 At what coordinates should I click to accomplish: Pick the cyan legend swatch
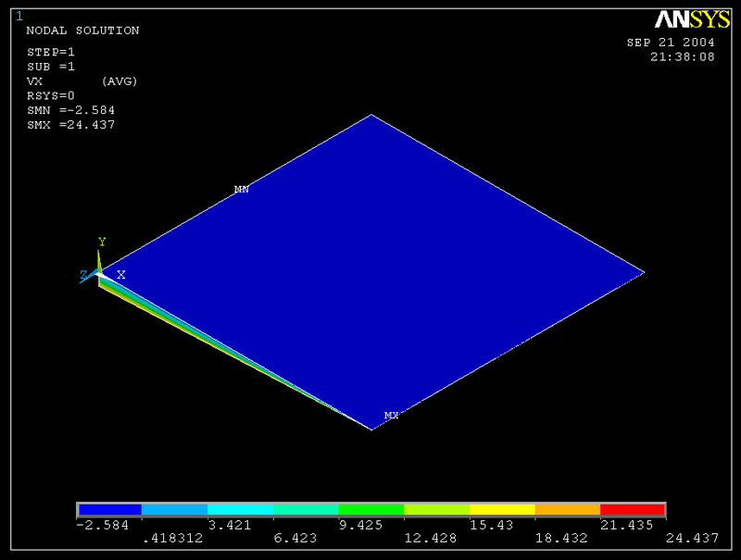(240, 509)
